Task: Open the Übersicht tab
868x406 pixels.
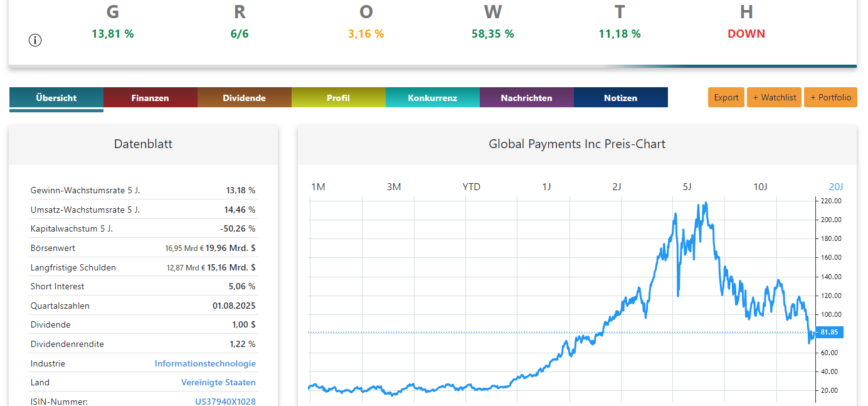Action: point(56,98)
